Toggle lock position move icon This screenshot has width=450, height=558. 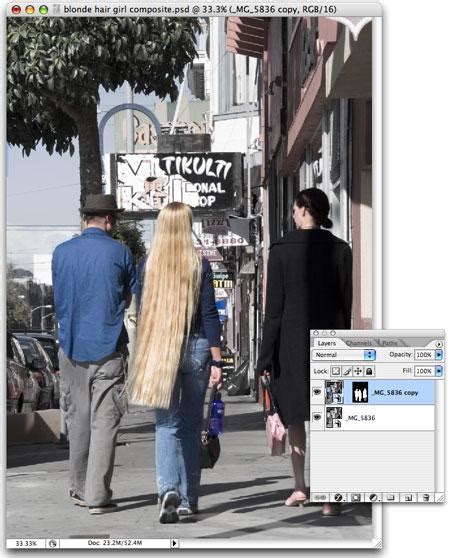click(358, 371)
